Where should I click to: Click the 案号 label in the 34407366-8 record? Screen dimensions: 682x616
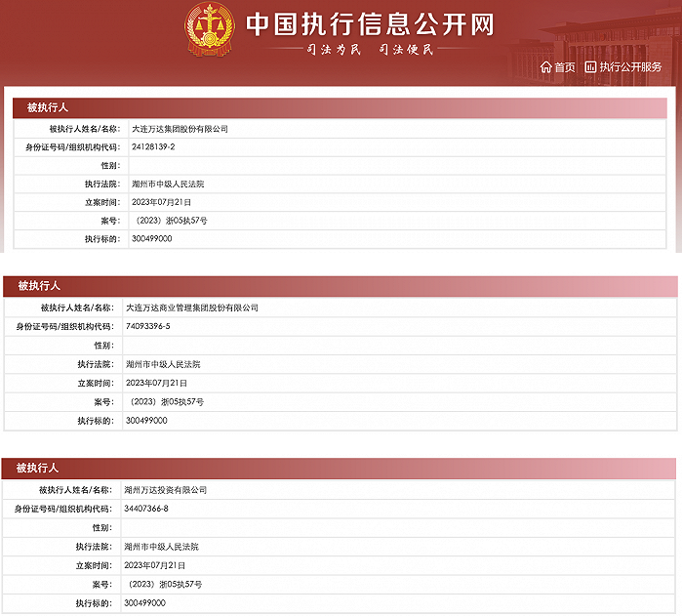[x=102, y=584]
